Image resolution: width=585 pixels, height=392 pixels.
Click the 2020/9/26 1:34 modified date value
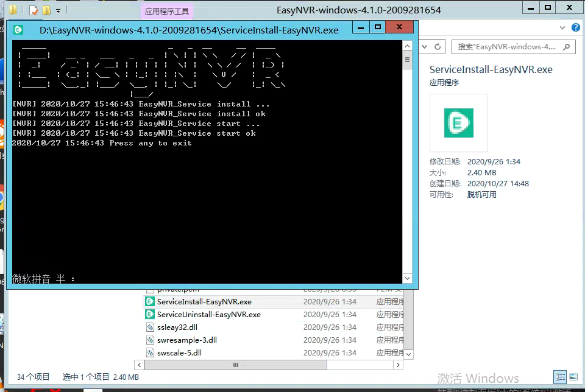[494, 162]
